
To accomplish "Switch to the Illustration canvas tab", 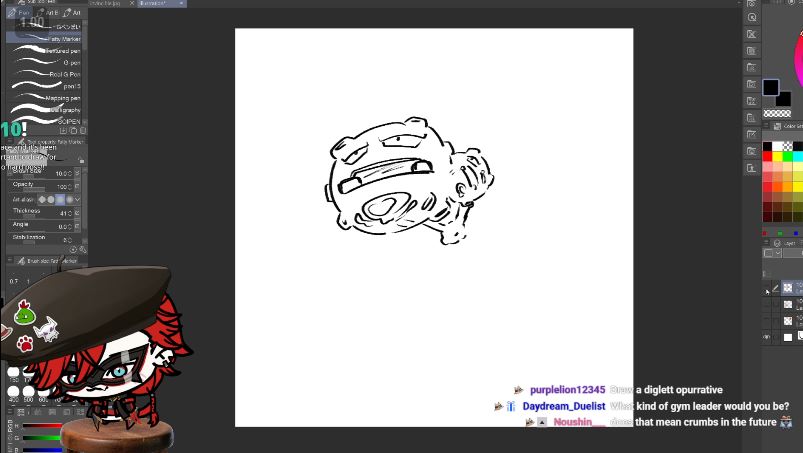I will tap(158, 4).
